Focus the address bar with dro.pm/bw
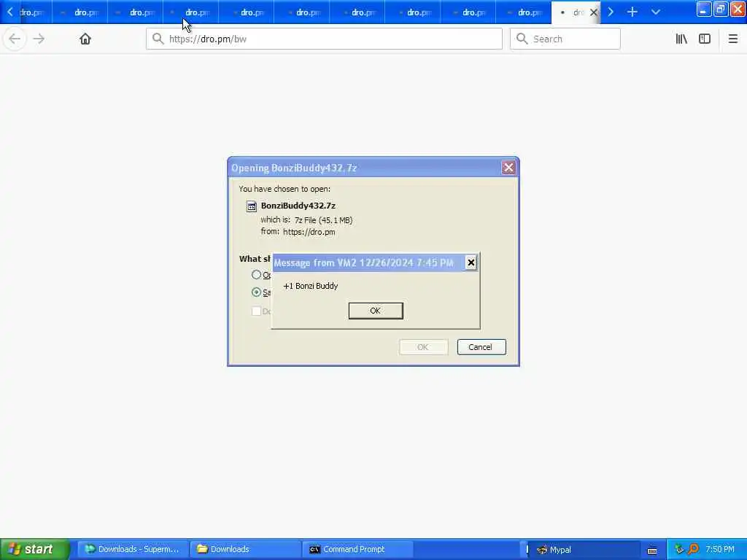Viewport: 747px width, 560px height. coord(324,39)
